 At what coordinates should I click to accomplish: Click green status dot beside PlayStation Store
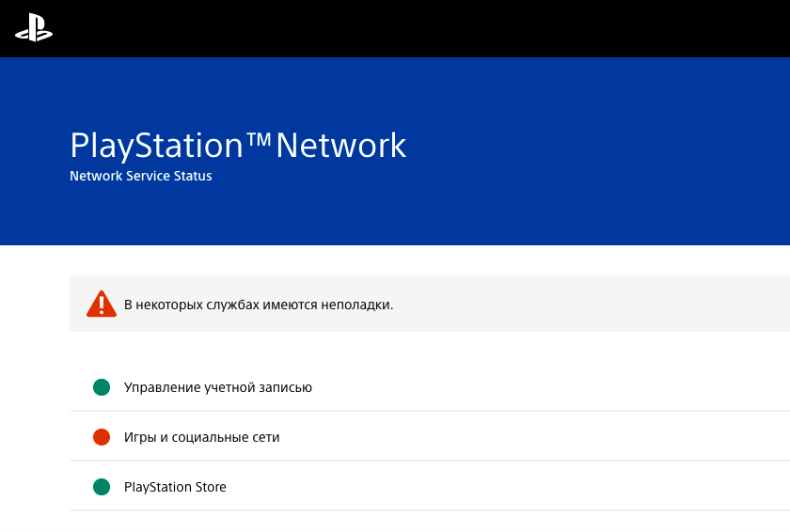(x=102, y=487)
